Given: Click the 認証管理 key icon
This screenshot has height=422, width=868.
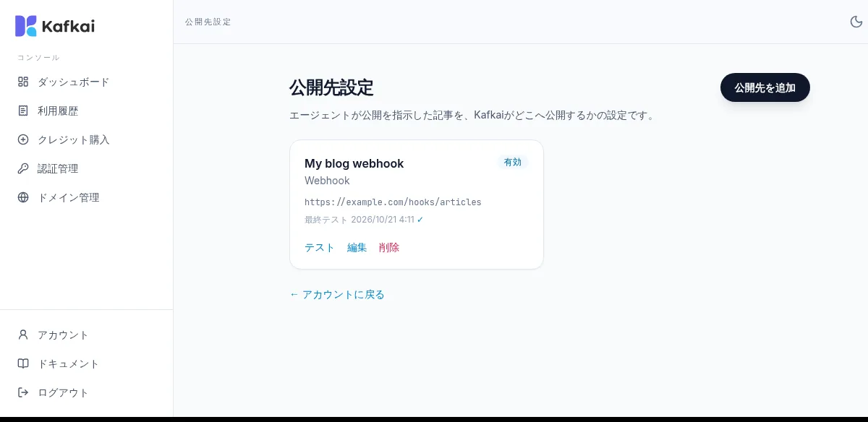Looking at the screenshot, I should pos(23,168).
